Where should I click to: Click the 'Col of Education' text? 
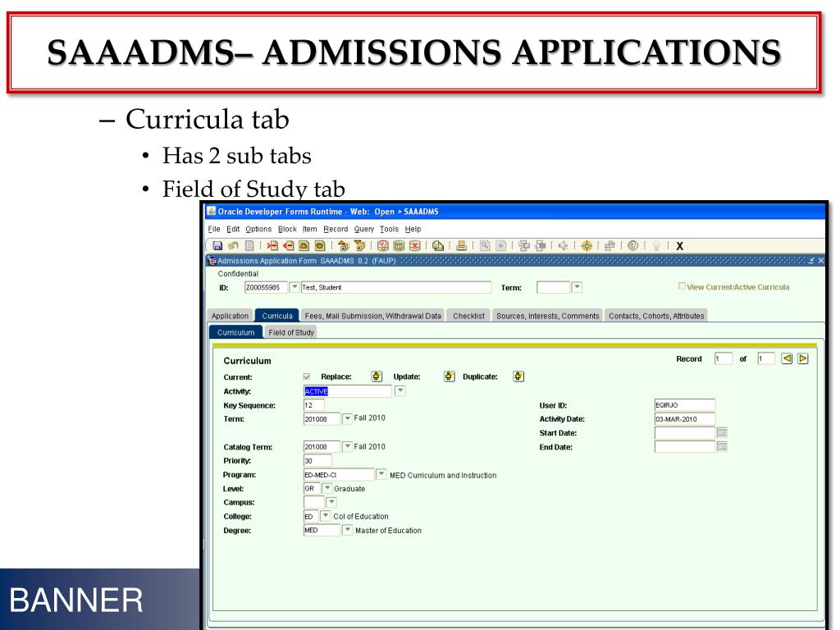pyautogui.click(x=361, y=517)
